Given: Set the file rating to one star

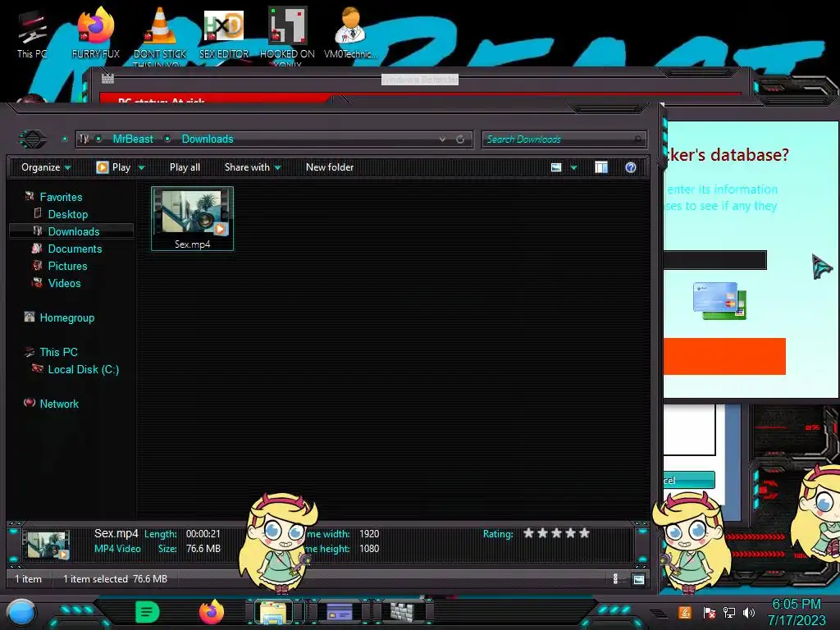Looking at the screenshot, I should [529, 533].
